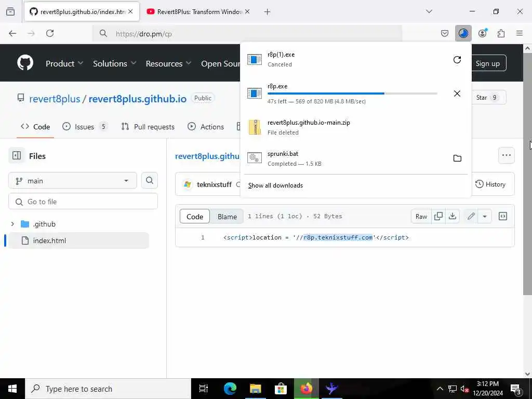Open Microsoft Store from taskbar

tap(281, 389)
